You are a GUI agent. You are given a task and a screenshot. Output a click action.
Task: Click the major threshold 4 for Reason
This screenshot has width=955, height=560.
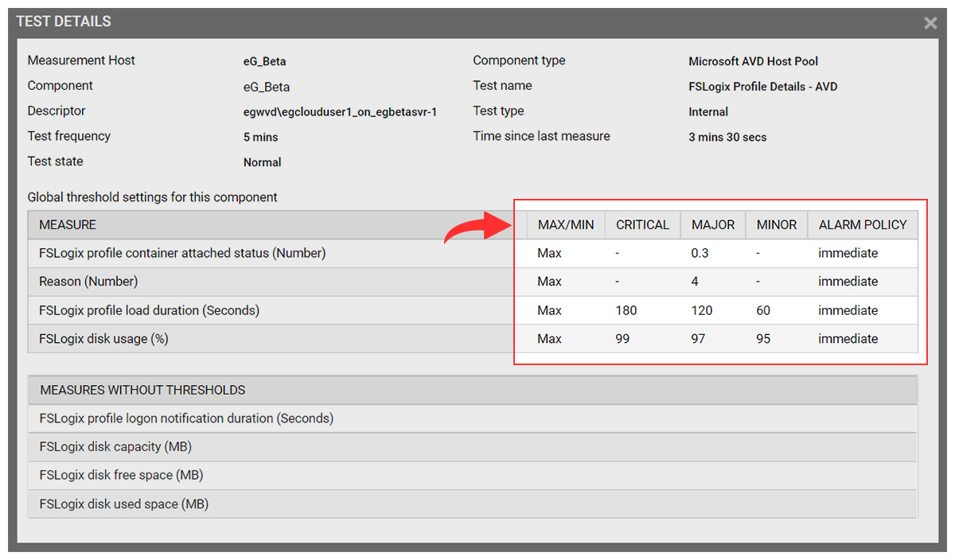[695, 282]
